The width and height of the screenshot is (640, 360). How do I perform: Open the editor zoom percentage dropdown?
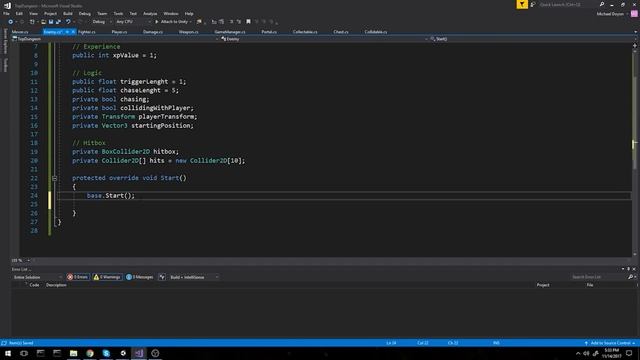[x=21, y=260]
